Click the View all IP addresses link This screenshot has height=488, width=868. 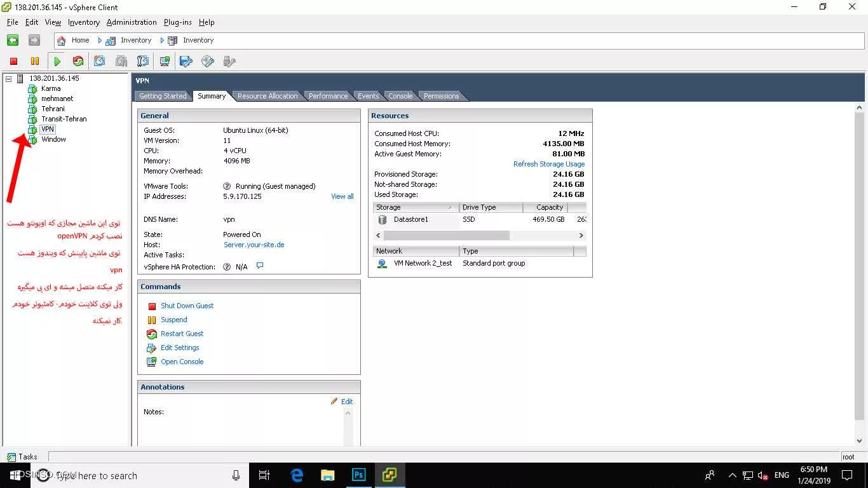coord(342,196)
